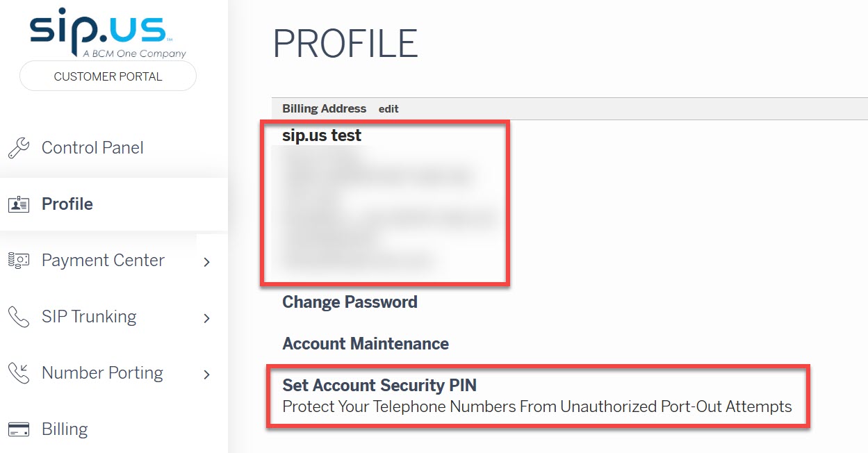Click Set Account Security PIN

coord(379,386)
